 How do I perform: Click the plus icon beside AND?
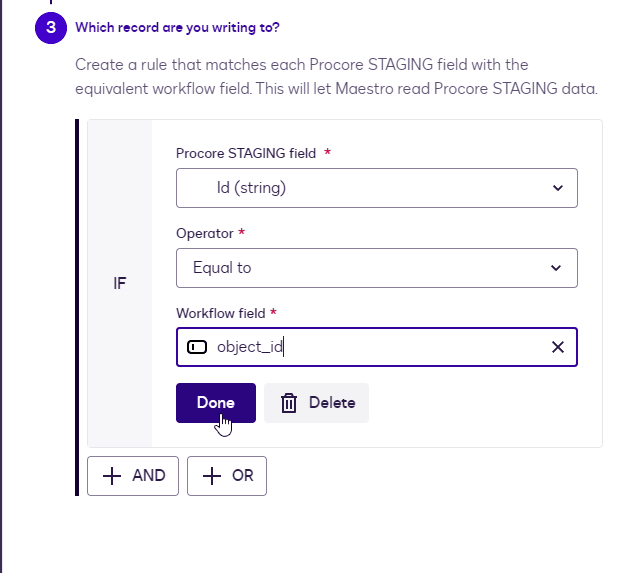coord(112,476)
